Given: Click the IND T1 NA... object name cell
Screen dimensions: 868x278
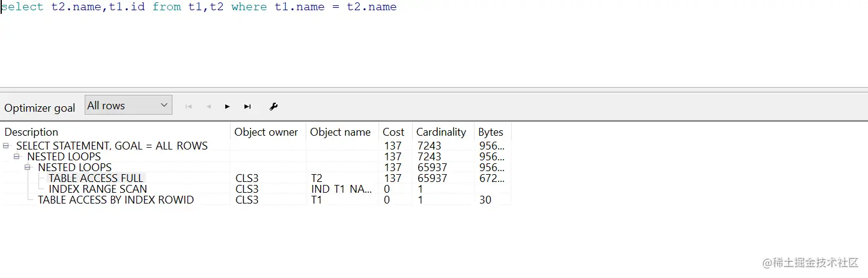Looking at the screenshot, I should (x=341, y=189).
